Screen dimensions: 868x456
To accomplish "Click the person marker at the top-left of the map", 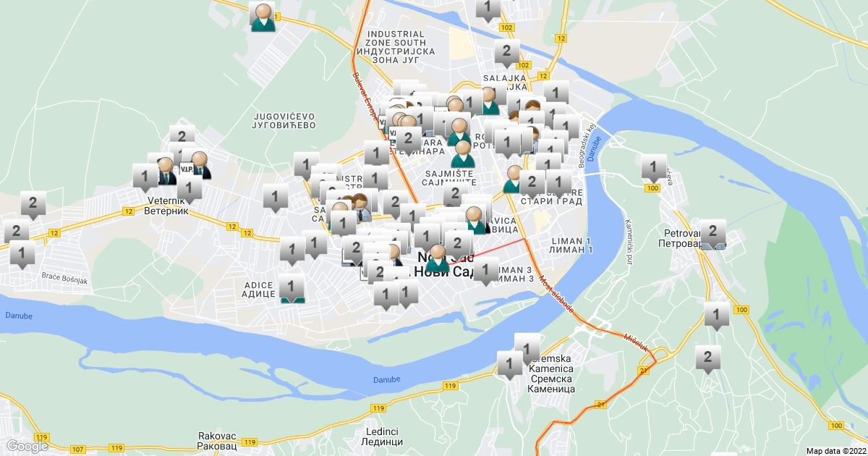I will [x=263, y=17].
